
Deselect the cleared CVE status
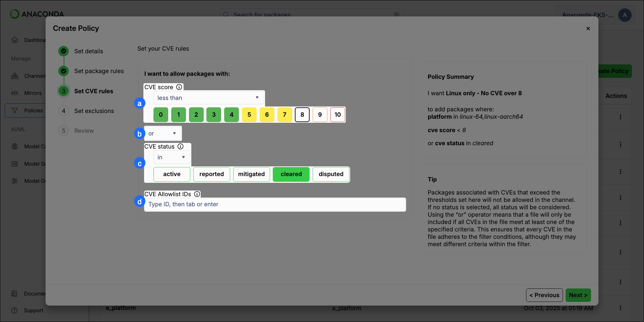coord(291,174)
